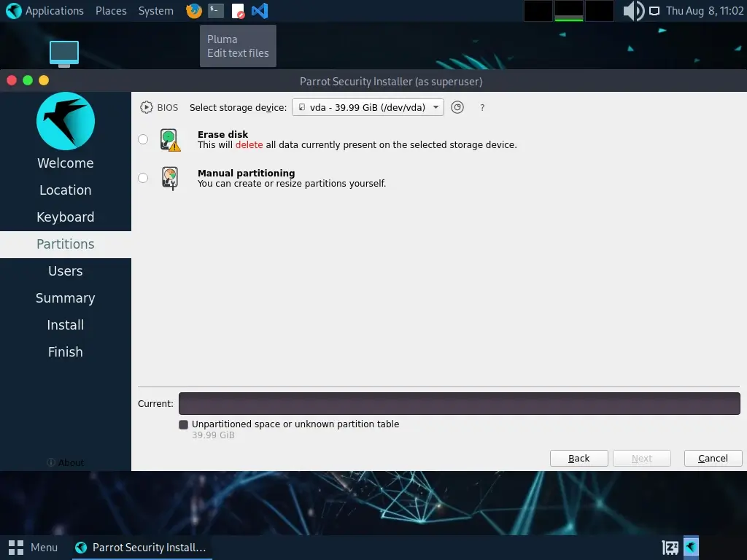The height and width of the screenshot is (560, 747).
Task: Select the Manual partitioning radio option
Action: click(x=143, y=178)
